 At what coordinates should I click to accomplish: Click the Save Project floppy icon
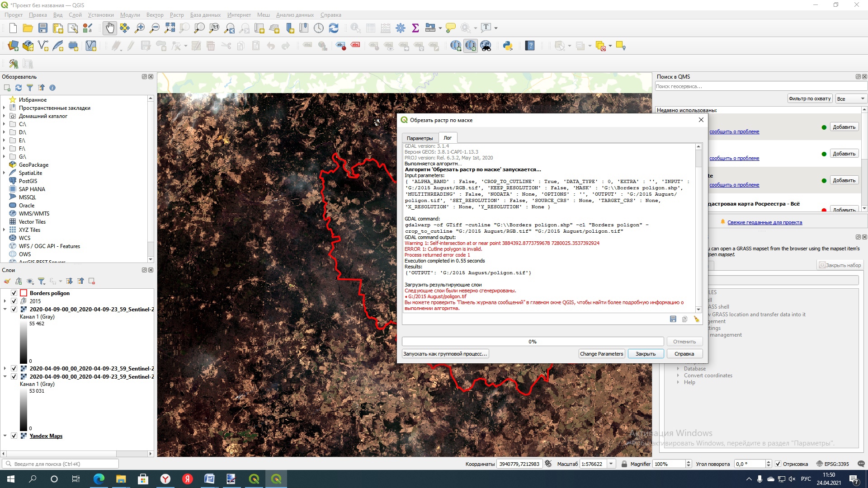(x=43, y=28)
